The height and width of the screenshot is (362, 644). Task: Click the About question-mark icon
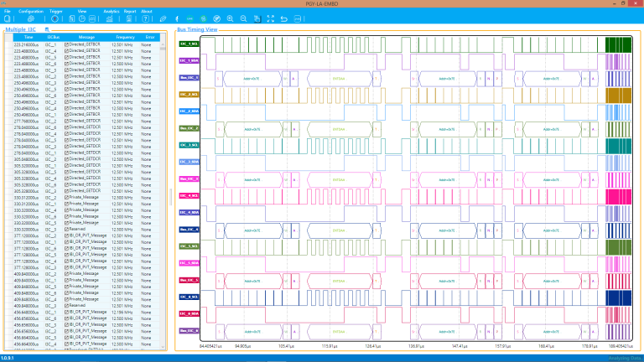click(145, 19)
